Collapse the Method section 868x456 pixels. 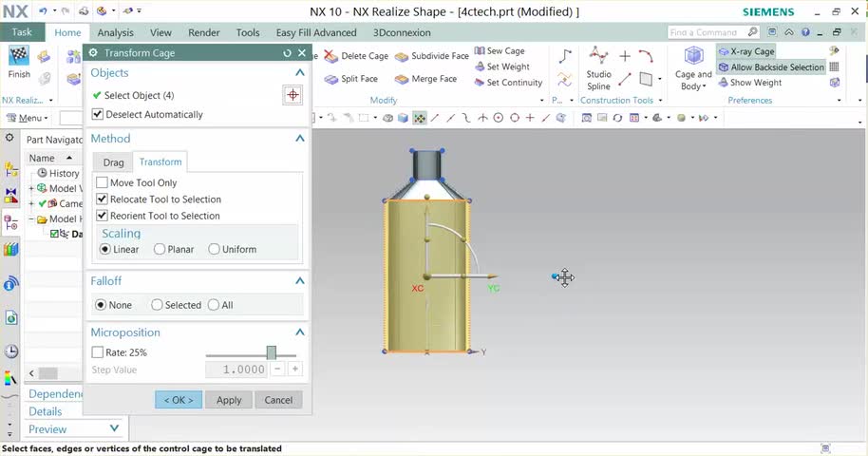pyautogui.click(x=299, y=138)
